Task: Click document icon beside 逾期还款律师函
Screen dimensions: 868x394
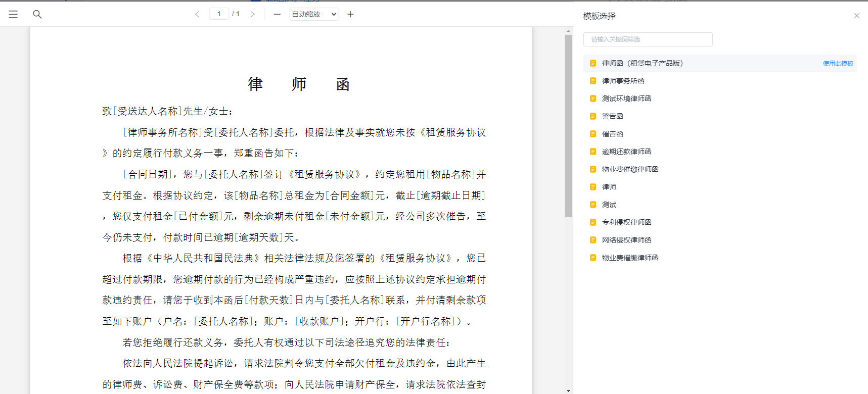Action: tap(593, 152)
